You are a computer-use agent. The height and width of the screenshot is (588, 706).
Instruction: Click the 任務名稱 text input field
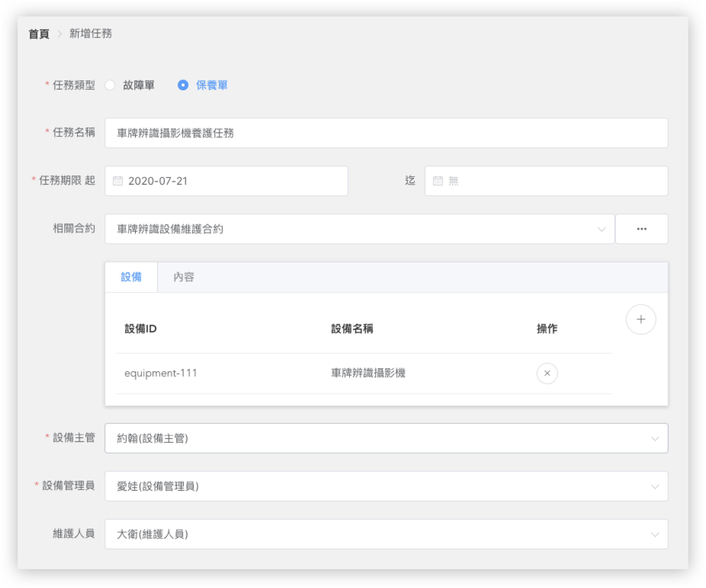coord(386,133)
